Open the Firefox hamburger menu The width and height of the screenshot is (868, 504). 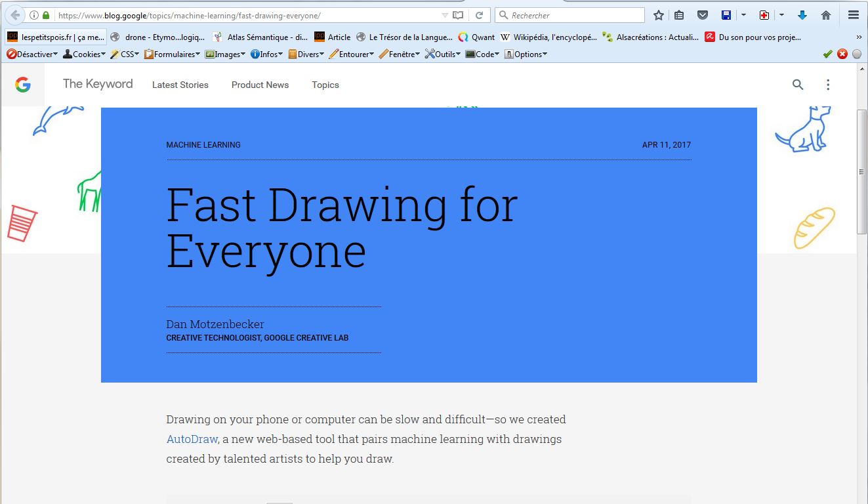(854, 15)
